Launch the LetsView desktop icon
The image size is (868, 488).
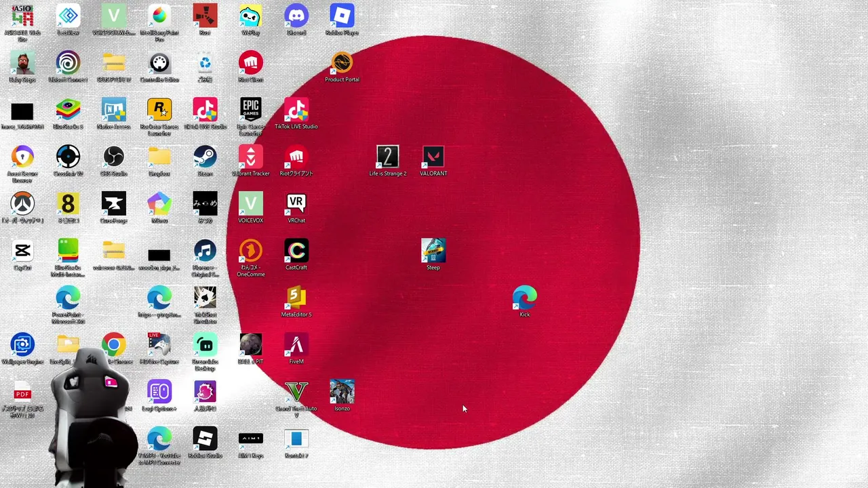pyautogui.click(x=68, y=16)
